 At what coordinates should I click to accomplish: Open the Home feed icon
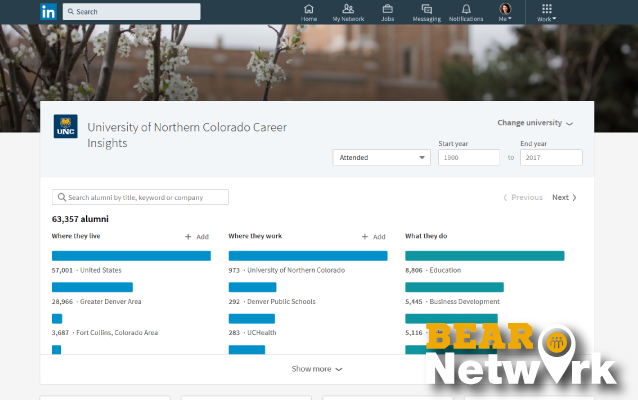tap(309, 9)
